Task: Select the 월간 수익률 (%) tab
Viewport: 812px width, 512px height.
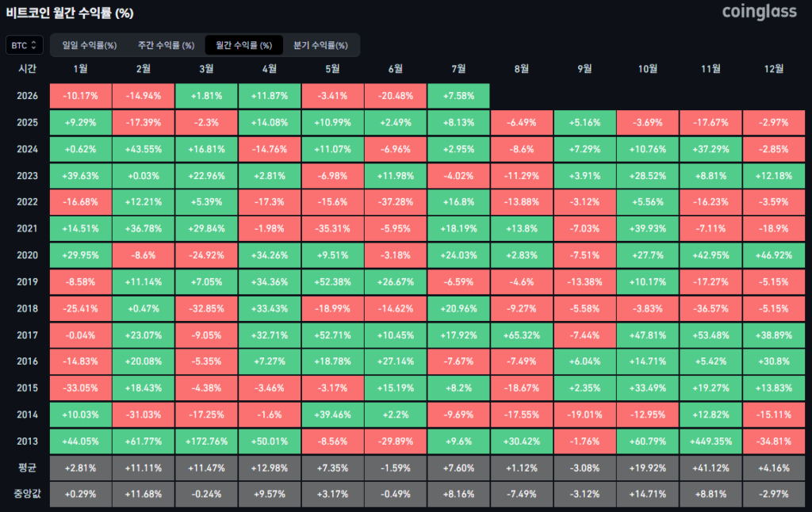Action: (x=244, y=45)
